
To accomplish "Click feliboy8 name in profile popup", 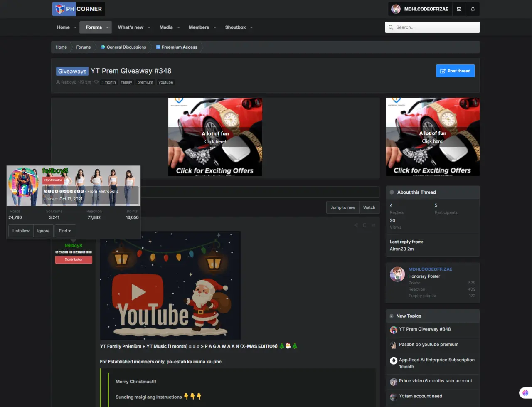I will [x=55, y=171].
